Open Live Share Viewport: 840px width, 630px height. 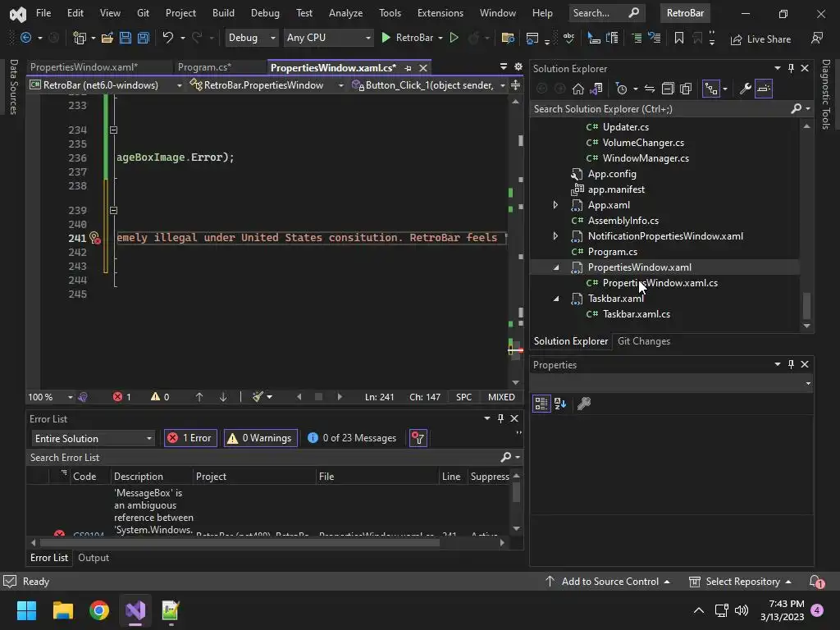point(760,39)
